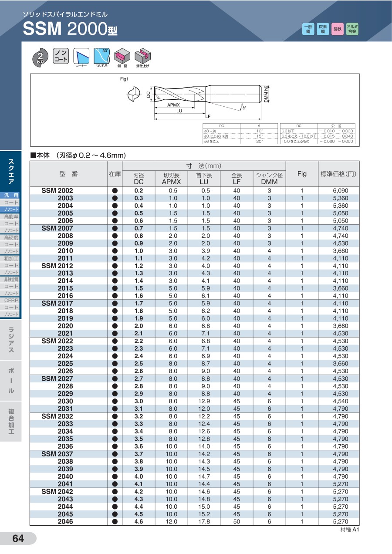This screenshot has height=554, width=392.
Task: Select 高能率 in the side index
Action: (x=10, y=217)
